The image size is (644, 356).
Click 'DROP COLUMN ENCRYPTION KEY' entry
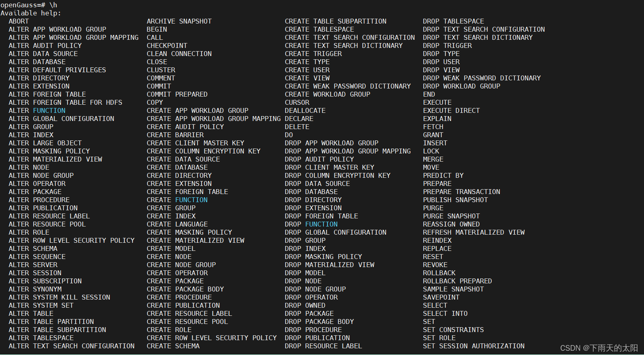click(x=338, y=175)
